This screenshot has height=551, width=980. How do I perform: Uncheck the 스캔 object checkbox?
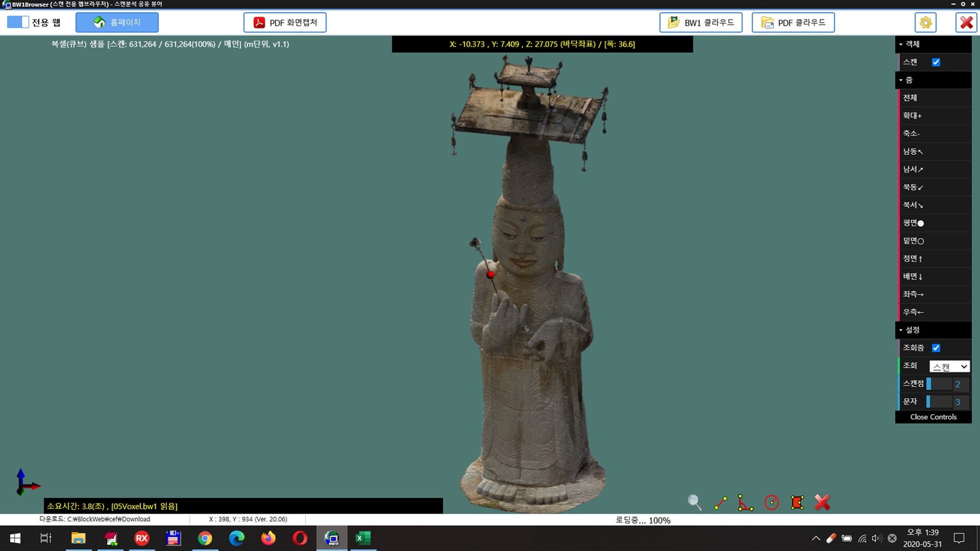tap(936, 62)
